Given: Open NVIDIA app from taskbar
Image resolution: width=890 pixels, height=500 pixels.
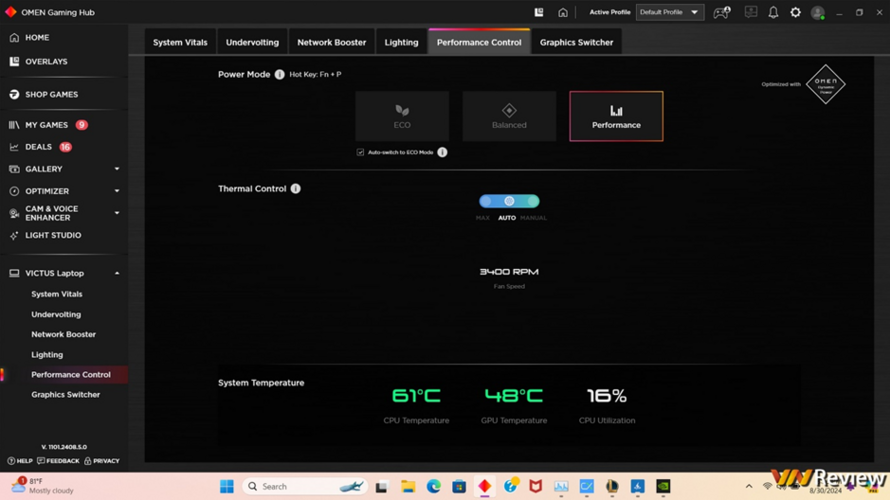Looking at the screenshot, I should coord(663,486).
